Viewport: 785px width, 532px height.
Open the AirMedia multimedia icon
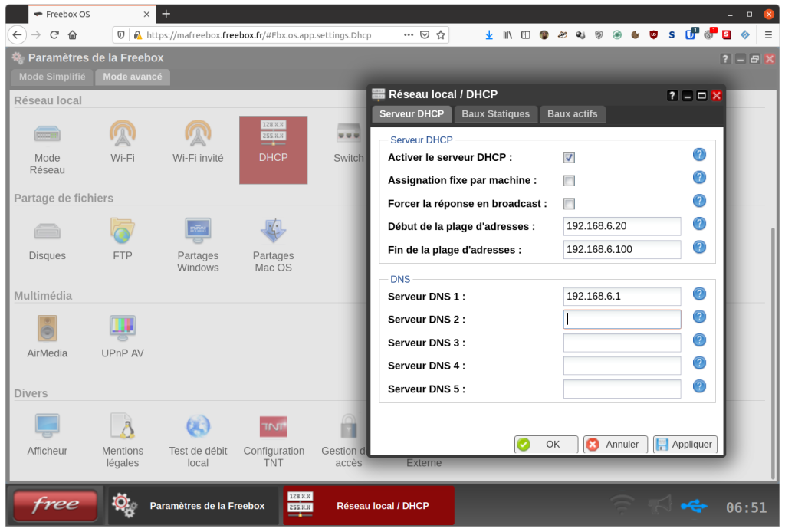click(x=47, y=336)
